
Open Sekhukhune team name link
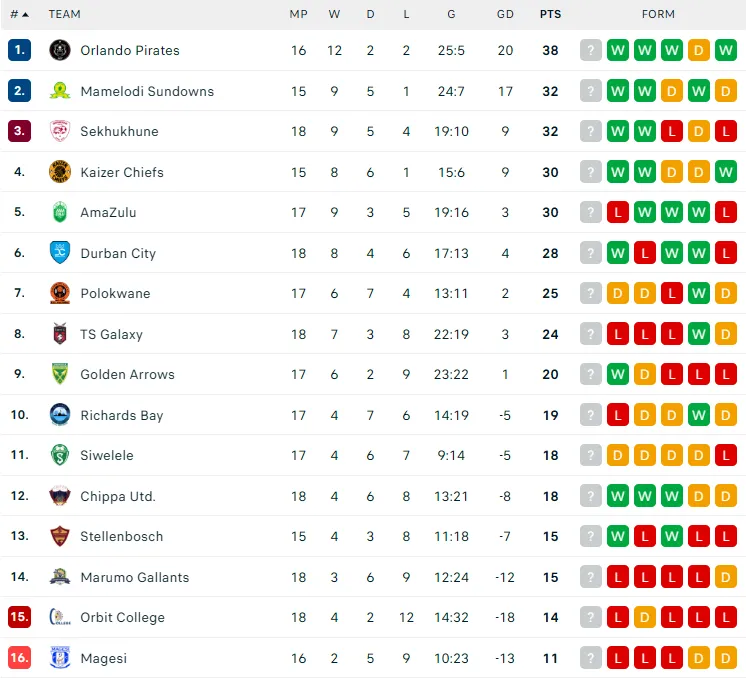pos(119,131)
